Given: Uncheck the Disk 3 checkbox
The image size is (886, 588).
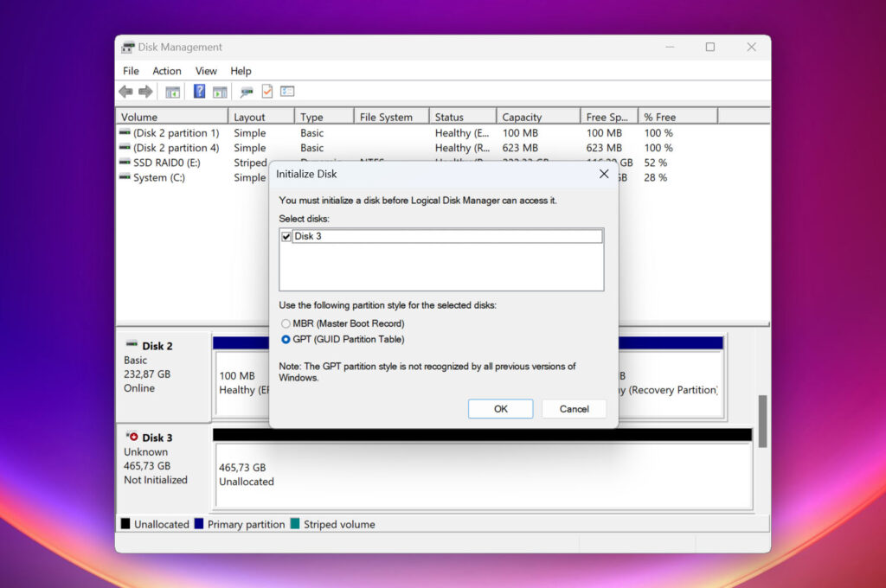Looking at the screenshot, I should [286, 236].
